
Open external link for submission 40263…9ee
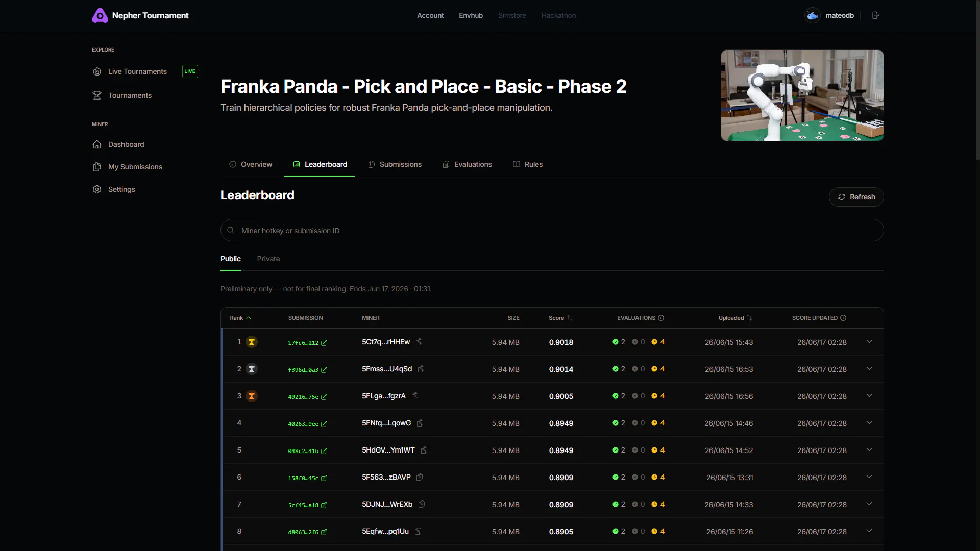pyautogui.click(x=324, y=424)
